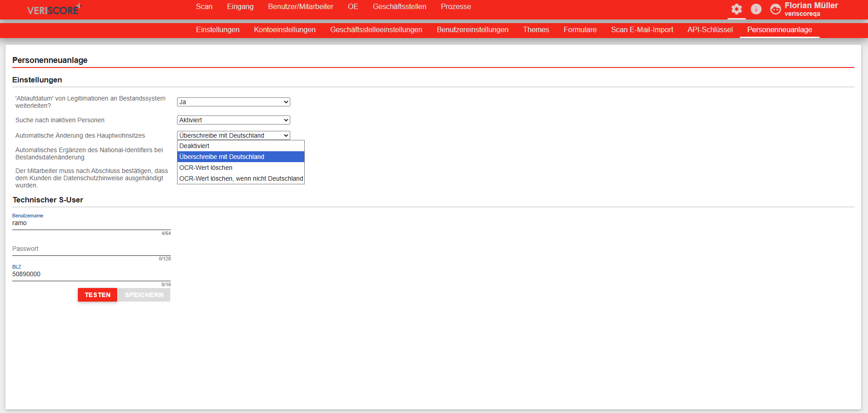The image size is (868, 413).
Task: Open the Prozesse menu
Action: pos(456,7)
